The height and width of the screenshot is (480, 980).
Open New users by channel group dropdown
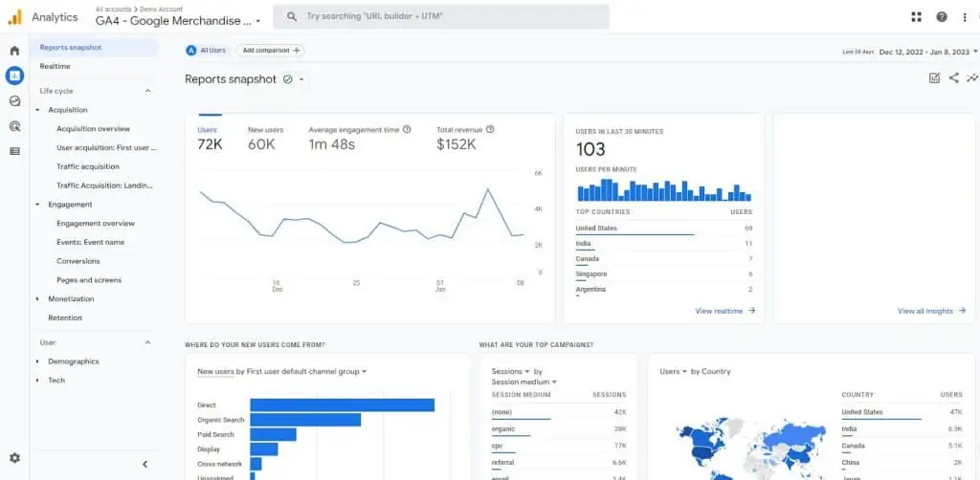tap(282, 371)
